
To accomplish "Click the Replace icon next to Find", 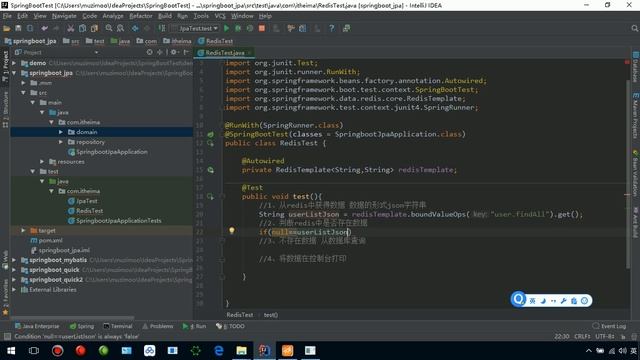I will [120, 28].
